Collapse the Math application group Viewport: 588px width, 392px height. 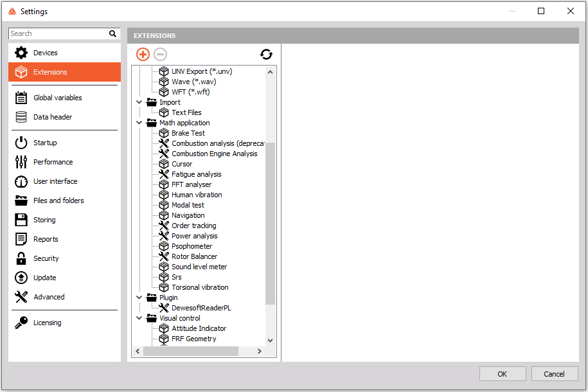pyautogui.click(x=139, y=123)
